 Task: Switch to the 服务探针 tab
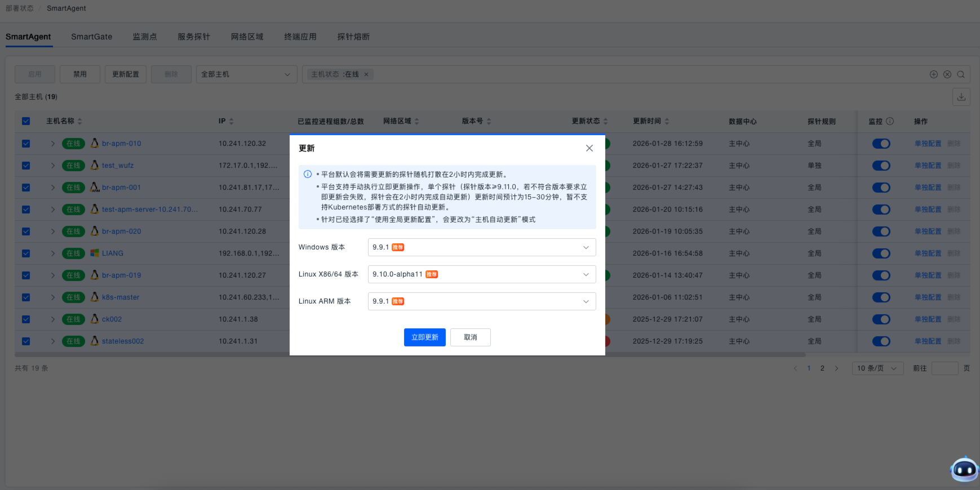point(193,37)
